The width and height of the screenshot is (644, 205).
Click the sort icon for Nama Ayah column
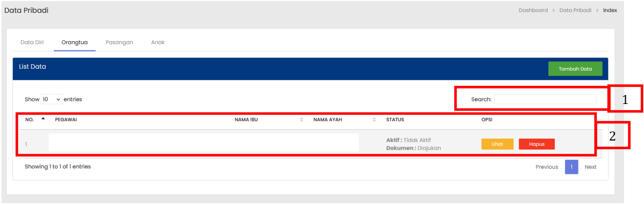pyautogui.click(x=374, y=120)
